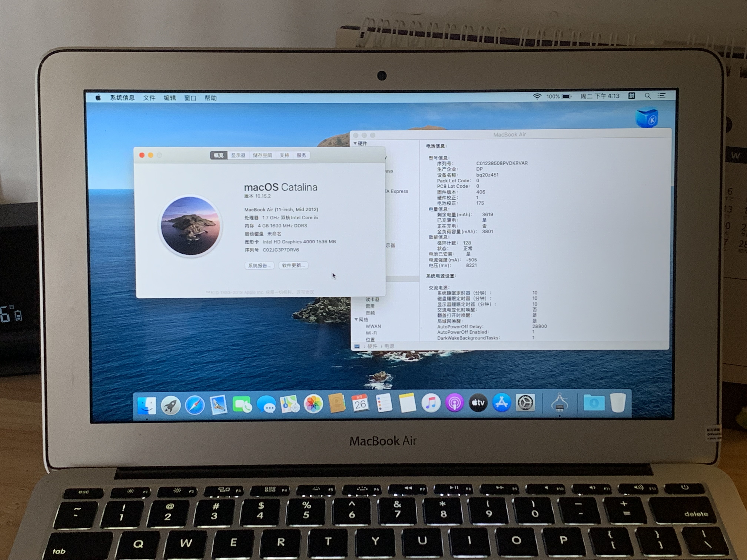Open the blue cube desktop icon
This screenshot has height=560, width=747.
(x=647, y=118)
